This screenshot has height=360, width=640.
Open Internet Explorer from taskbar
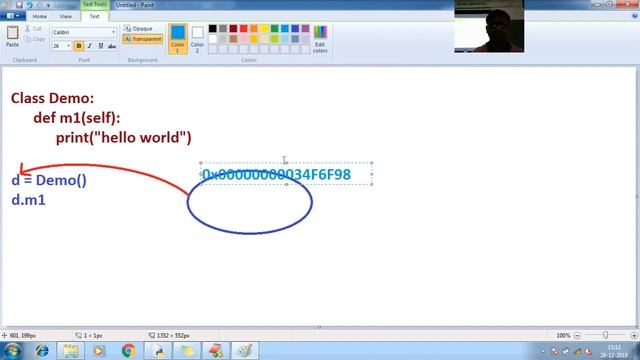(42, 351)
